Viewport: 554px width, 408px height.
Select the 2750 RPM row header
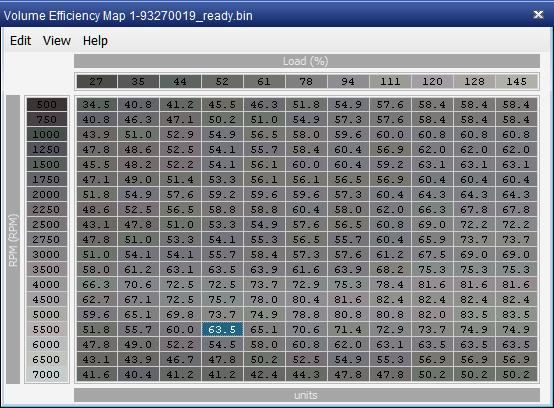click(x=47, y=240)
